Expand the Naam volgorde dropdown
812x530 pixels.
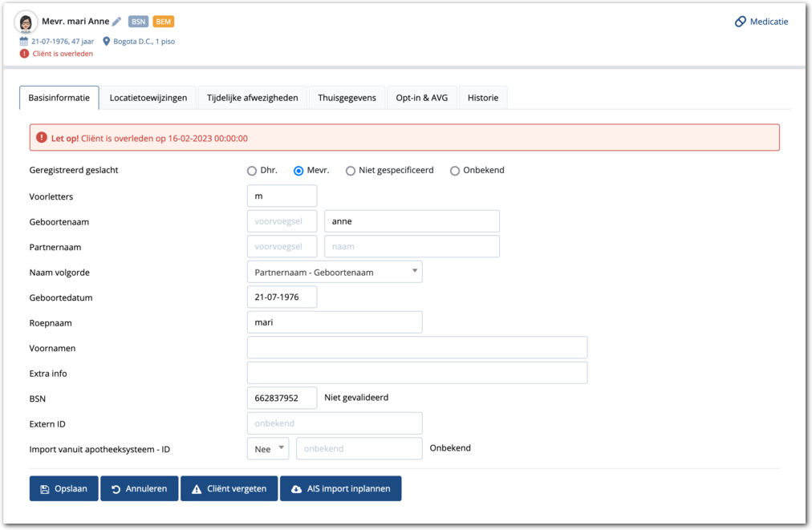pos(335,272)
